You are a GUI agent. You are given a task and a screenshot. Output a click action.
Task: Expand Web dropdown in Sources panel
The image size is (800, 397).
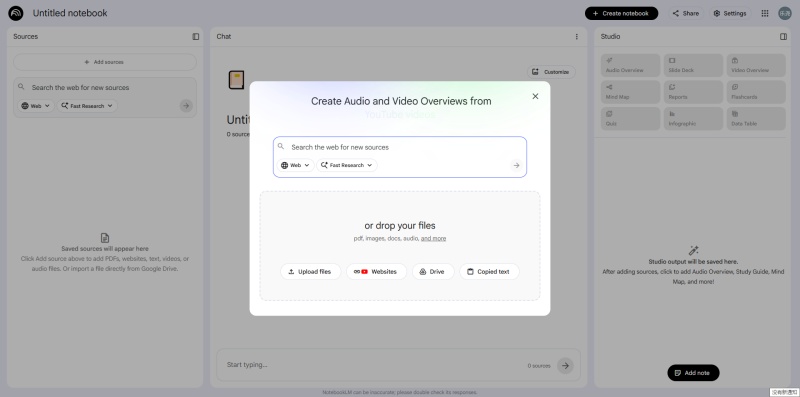(36, 106)
